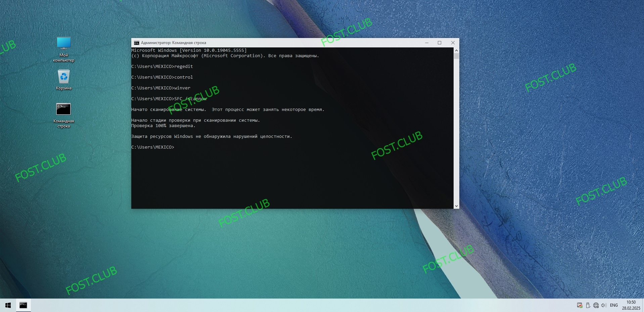644x312 pixels.
Task: Maximize the Командная строка window
Action: [x=440, y=43]
